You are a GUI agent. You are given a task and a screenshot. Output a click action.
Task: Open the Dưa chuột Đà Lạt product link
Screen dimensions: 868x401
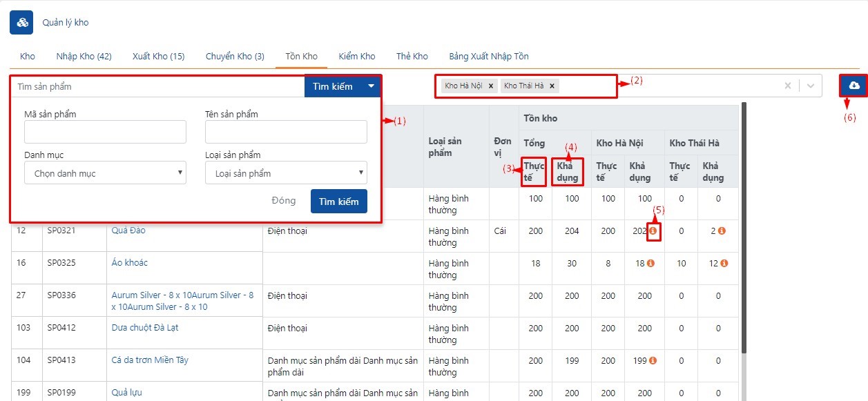[144, 328]
